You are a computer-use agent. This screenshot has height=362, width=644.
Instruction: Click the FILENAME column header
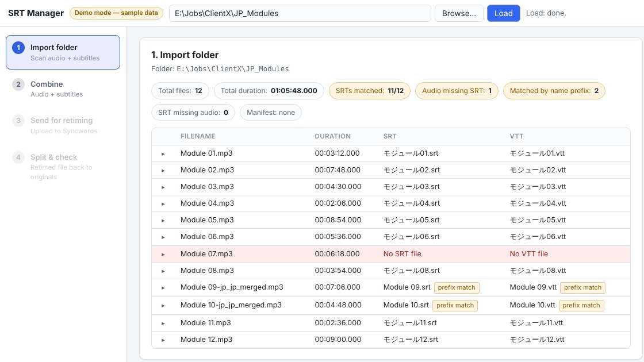pyautogui.click(x=198, y=136)
